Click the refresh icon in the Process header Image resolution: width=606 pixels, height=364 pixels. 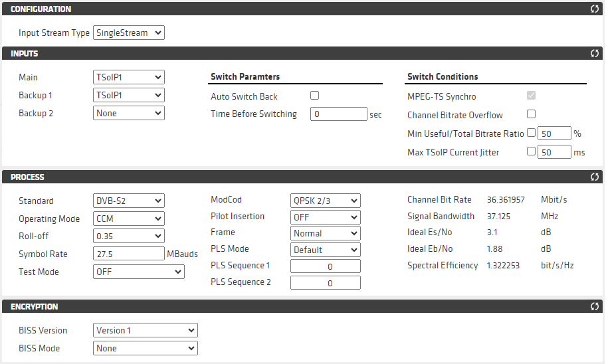tap(595, 177)
